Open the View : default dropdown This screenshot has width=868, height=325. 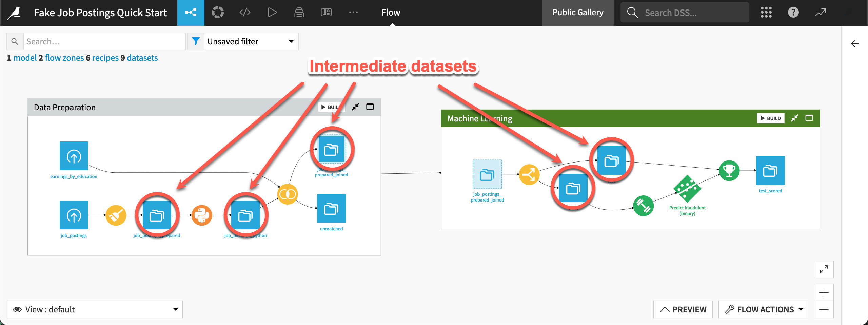coord(95,309)
